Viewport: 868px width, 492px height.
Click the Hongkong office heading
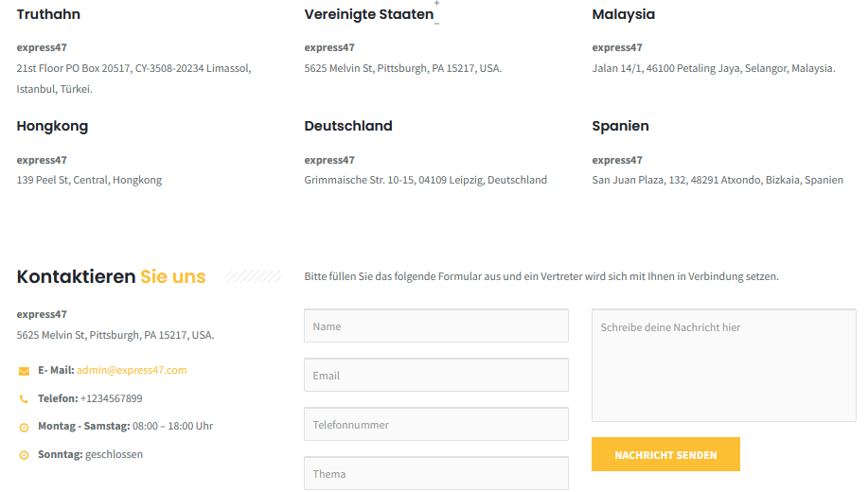52,126
